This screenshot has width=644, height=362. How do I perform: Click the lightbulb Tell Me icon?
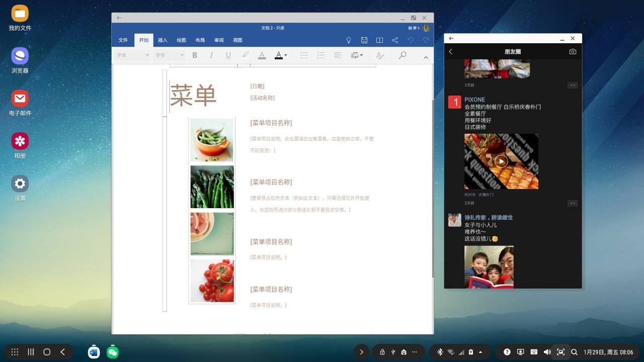349,40
